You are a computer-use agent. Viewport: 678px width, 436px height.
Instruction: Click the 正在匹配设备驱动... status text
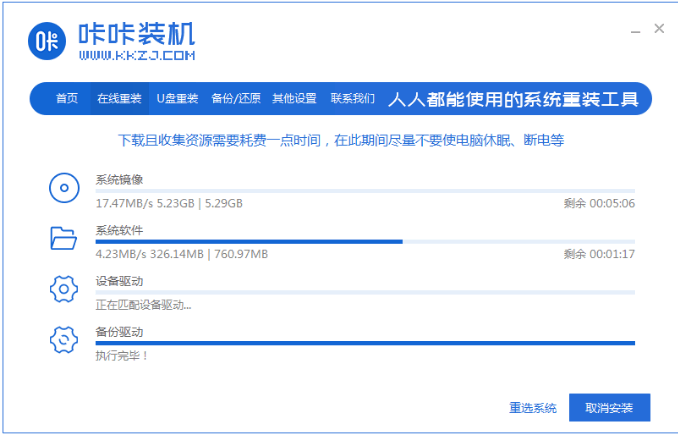pos(143,305)
